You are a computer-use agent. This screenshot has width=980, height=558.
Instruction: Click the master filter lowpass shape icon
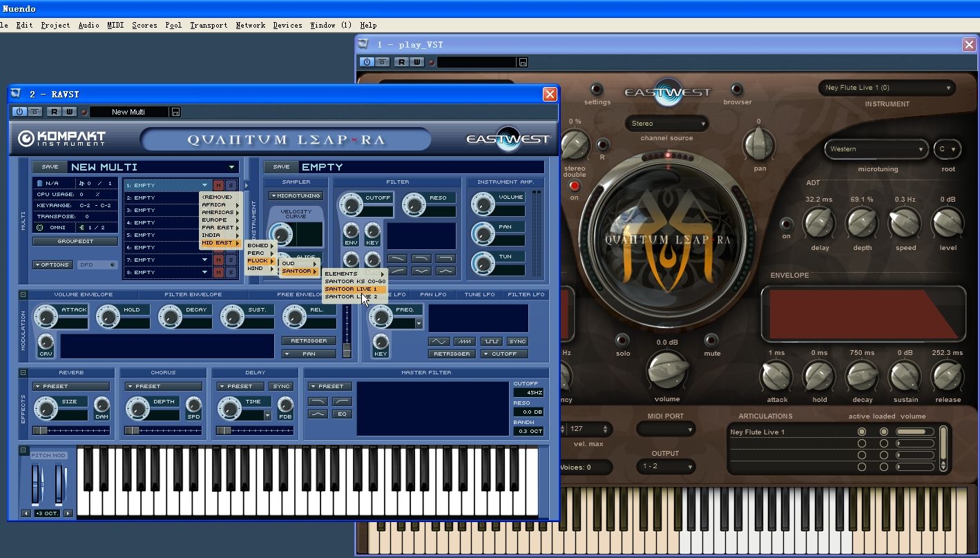click(318, 401)
